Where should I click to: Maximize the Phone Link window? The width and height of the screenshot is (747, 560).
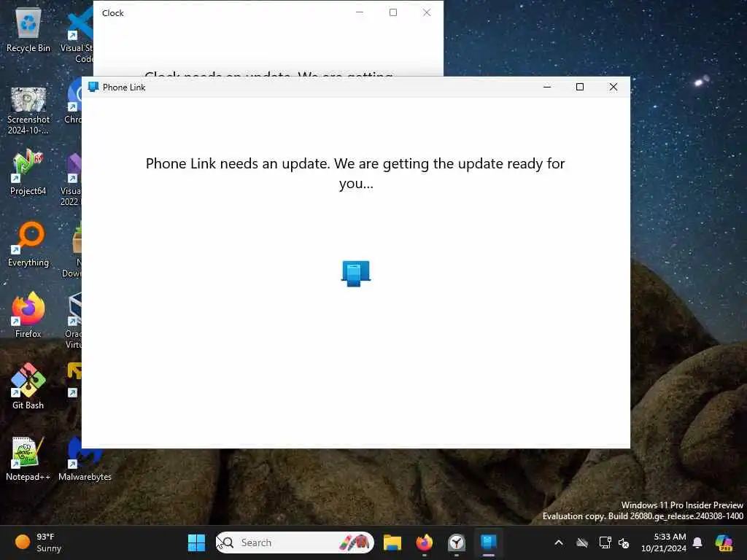[580, 87]
